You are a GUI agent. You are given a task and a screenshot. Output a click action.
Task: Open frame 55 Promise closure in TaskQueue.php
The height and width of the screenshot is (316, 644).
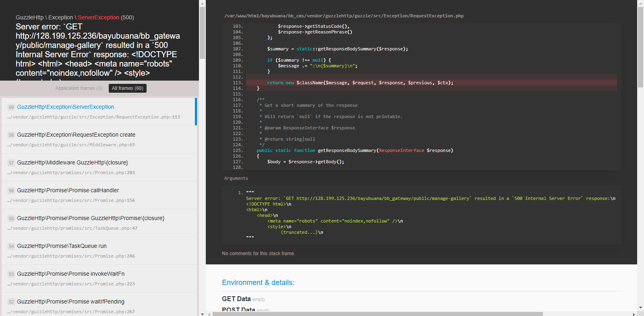pos(91,218)
